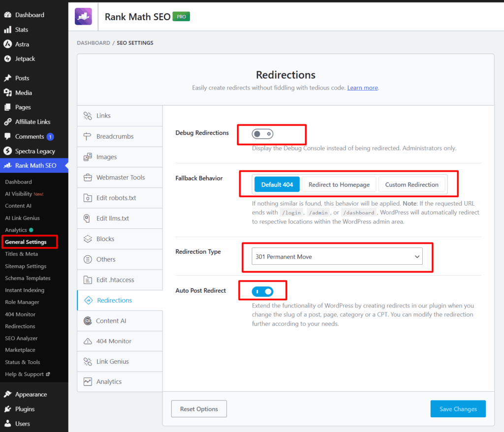Screen dimensions: 504x432
Task: Open Instant Indexing submenu item
Action: point(25,290)
